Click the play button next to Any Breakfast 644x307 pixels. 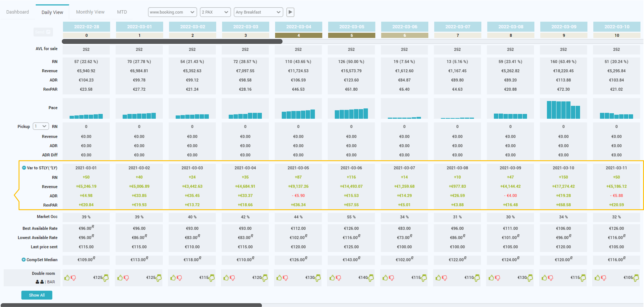[290, 12]
